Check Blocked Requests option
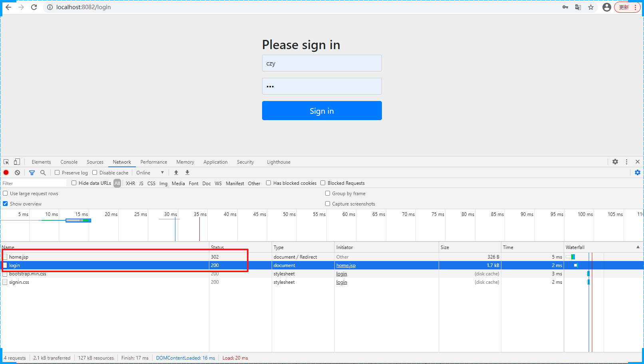This screenshot has height=364, width=644. pos(323,183)
